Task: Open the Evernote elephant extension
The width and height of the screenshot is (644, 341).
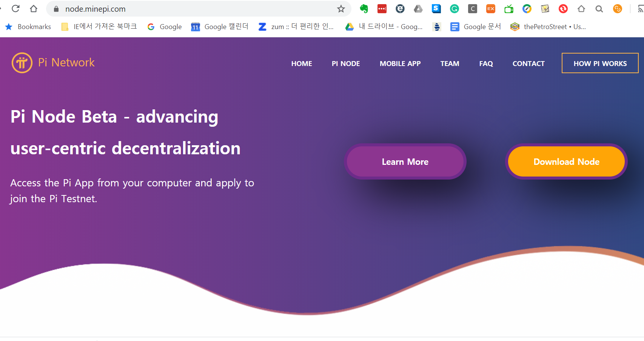Action: click(364, 9)
